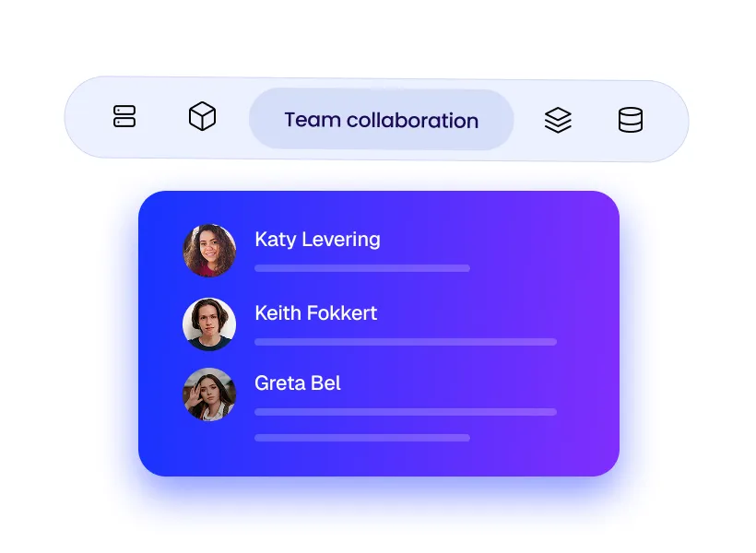Click Keith Fokkert's avatar photo
This screenshot has width=756, height=553.
tap(209, 324)
